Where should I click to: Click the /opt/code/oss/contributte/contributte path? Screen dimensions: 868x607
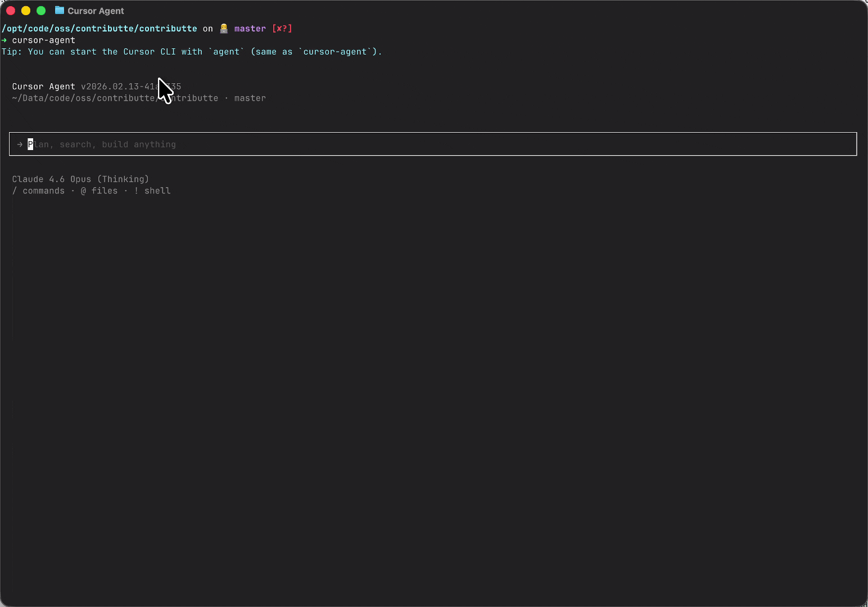click(100, 29)
